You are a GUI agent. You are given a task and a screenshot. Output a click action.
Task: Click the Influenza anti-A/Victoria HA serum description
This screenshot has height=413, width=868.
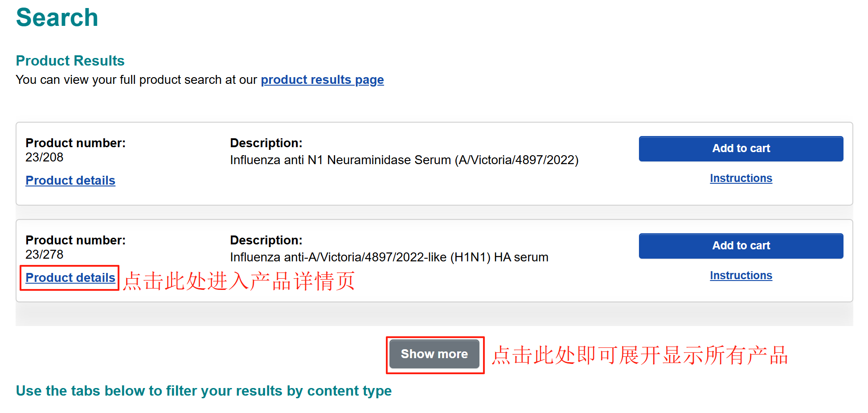pos(389,257)
